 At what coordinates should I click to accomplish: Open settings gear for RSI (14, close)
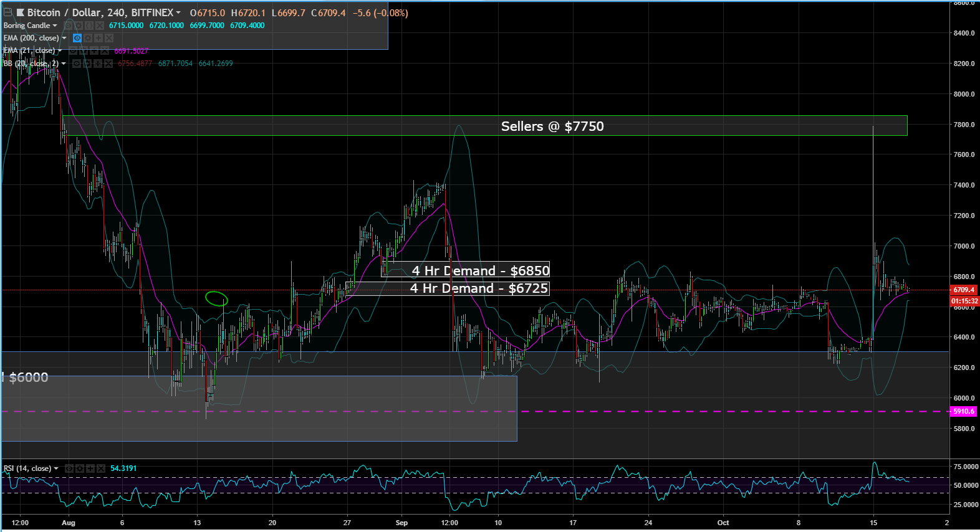80,468
